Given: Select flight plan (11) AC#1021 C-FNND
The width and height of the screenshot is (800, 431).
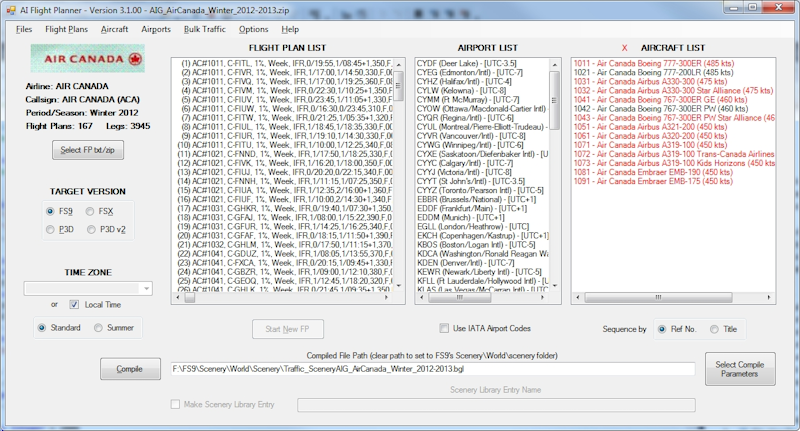Looking at the screenshot, I should pos(285,154).
